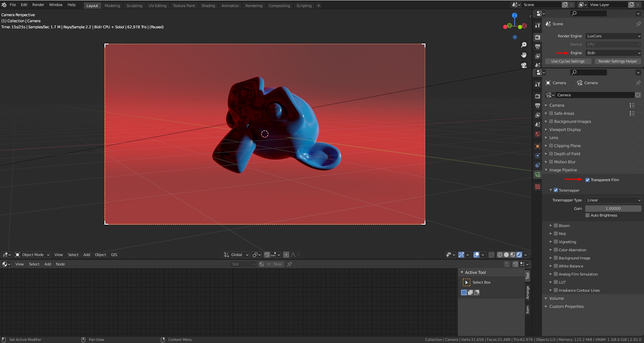Open the Object Data camera properties tab
The height and width of the screenshot is (343, 644).
pos(538,175)
